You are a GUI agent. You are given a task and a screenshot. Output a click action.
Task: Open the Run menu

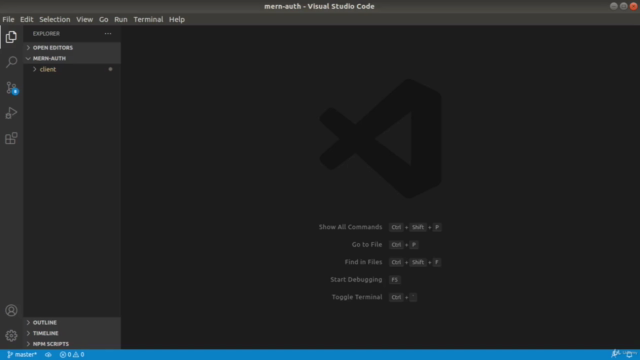pyautogui.click(x=121, y=19)
